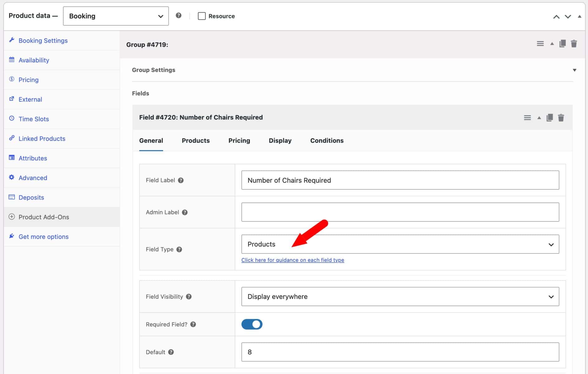Screen dimensions: 588x374
Task: Collapse Field #4720 with its triangle arrow
Action: (x=539, y=117)
